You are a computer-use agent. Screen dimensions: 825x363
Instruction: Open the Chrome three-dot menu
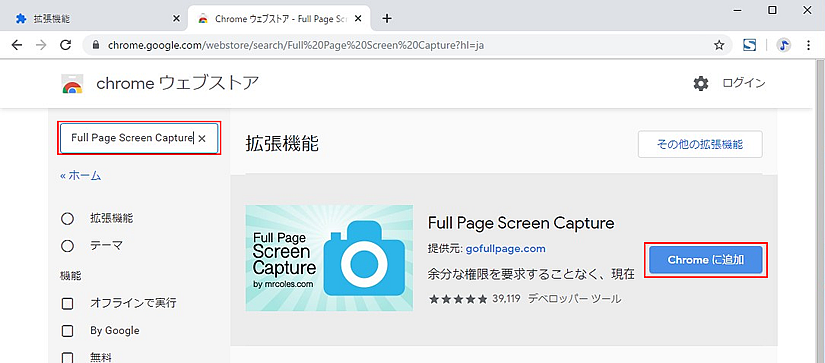[809, 45]
